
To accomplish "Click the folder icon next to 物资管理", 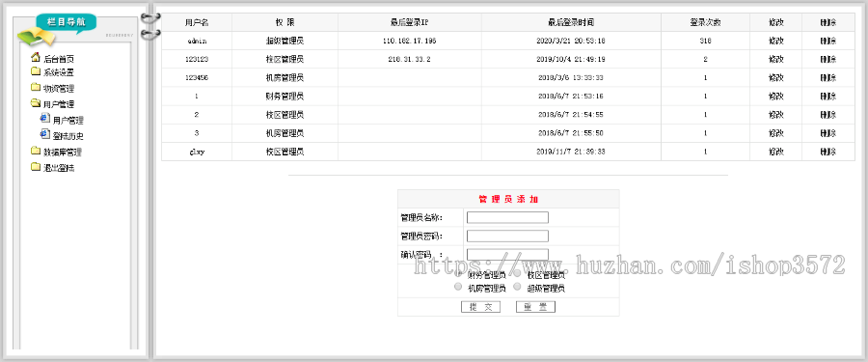I will (36, 88).
